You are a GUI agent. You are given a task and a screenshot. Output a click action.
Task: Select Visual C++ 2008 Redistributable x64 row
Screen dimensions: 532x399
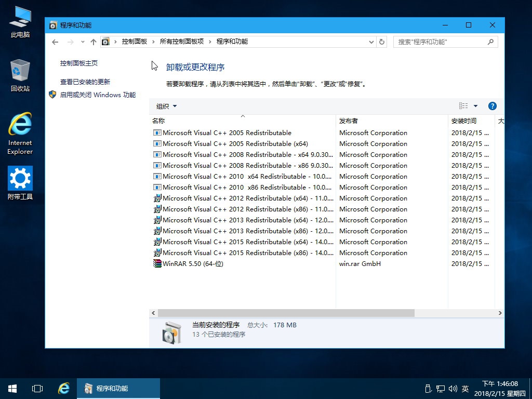(x=326, y=154)
